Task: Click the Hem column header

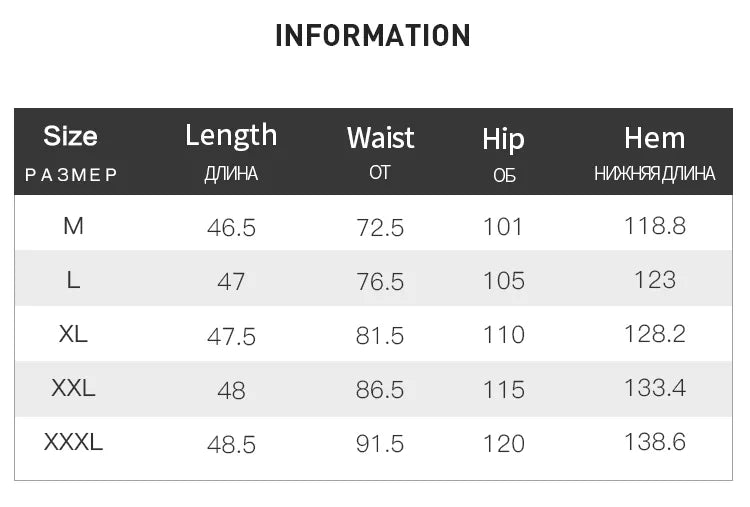Action: click(654, 138)
